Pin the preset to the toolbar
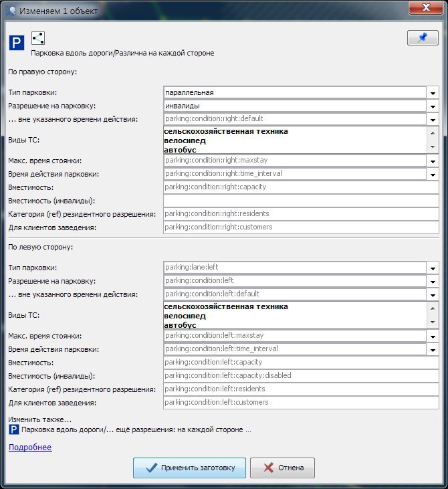 point(423,37)
